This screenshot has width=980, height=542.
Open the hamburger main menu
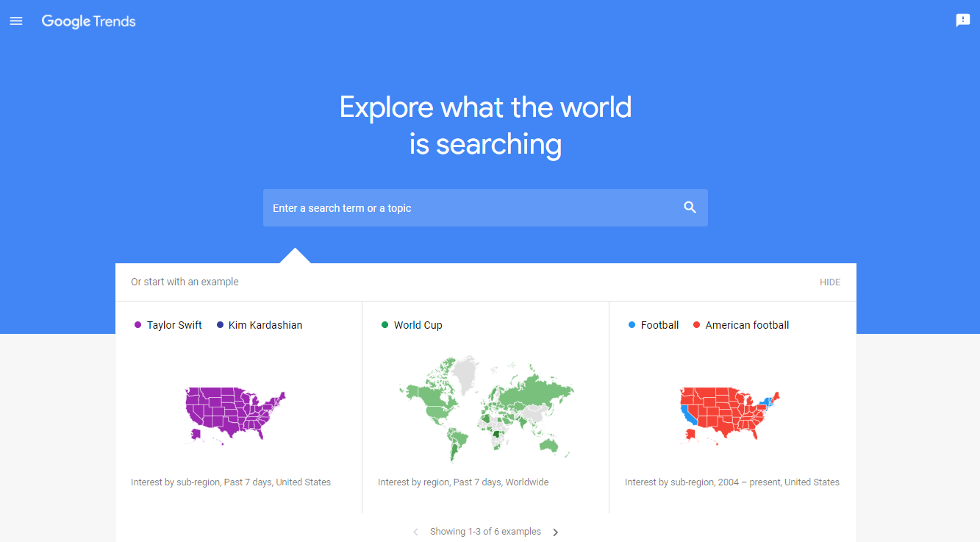(x=16, y=21)
